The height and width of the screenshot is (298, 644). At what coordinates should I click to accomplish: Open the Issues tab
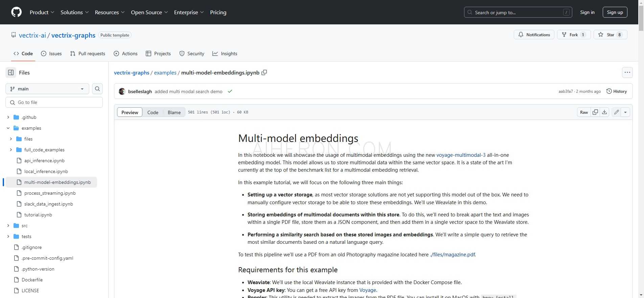51,54
